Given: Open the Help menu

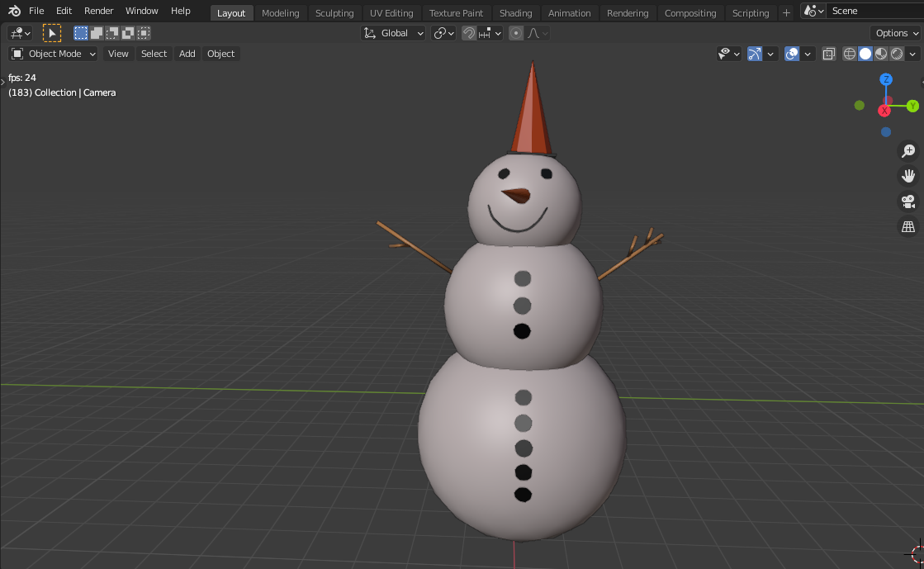Looking at the screenshot, I should (x=180, y=11).
